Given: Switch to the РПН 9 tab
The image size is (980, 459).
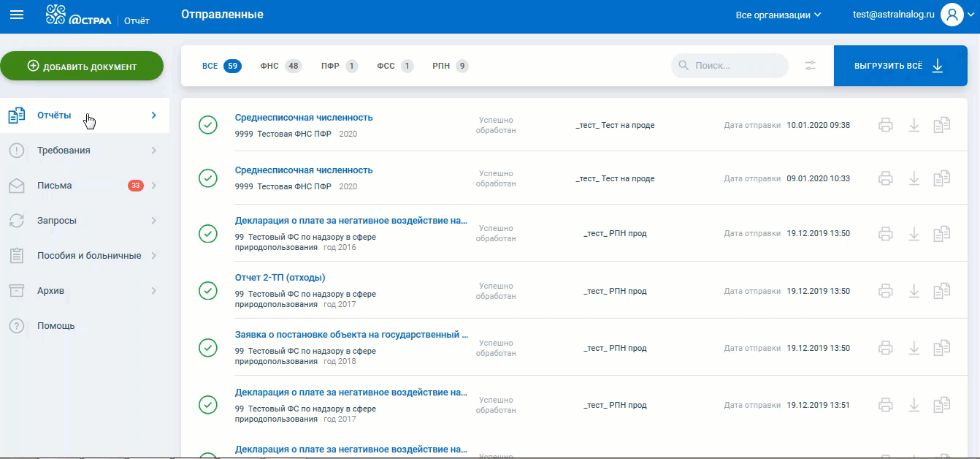Looking at the screenshot, I should click(x=451, y=66).
